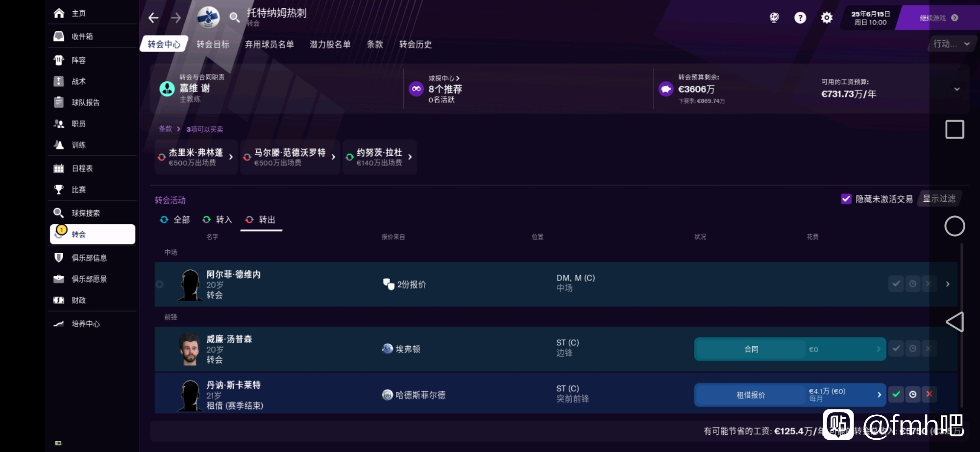Open the settings gear icon
980x452 pixels.
[x=827, y=18]
